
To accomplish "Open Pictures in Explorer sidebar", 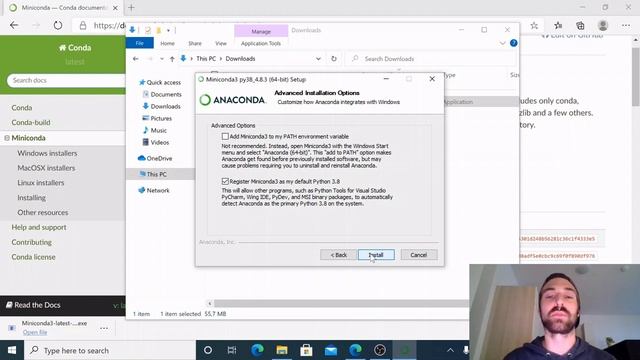I will pyautogui.click(x=157, y=118).
